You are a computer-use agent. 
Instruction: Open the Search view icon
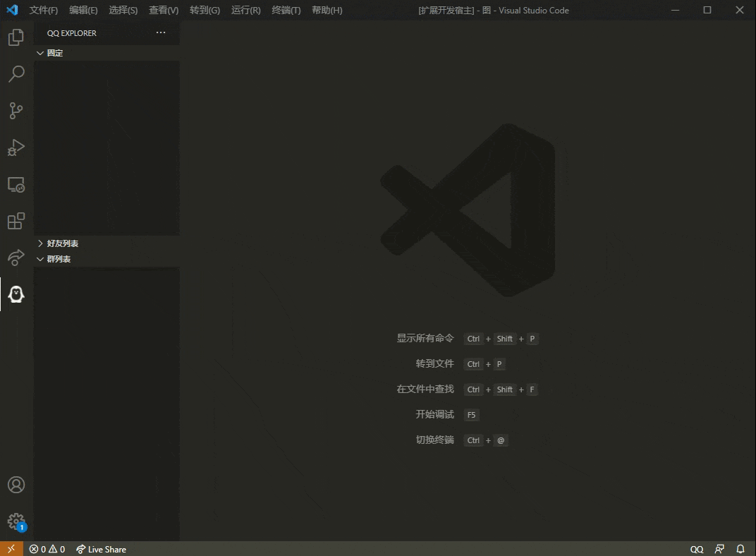click(x=16, y=74)
